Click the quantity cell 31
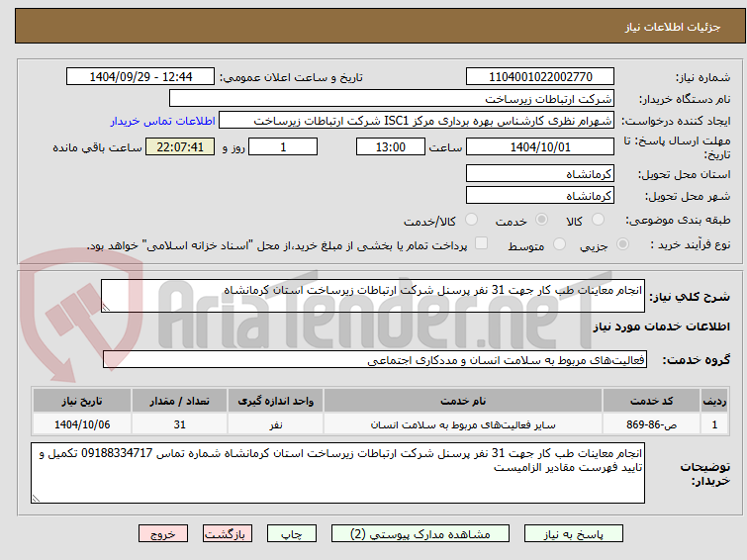The height and width of the screenshot is (560, 747). tap(180, 424)
